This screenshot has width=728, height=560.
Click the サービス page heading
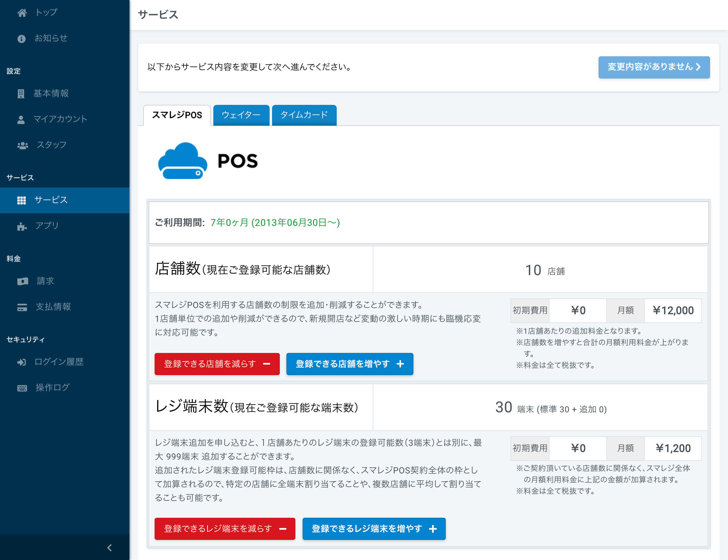[158, 15]
